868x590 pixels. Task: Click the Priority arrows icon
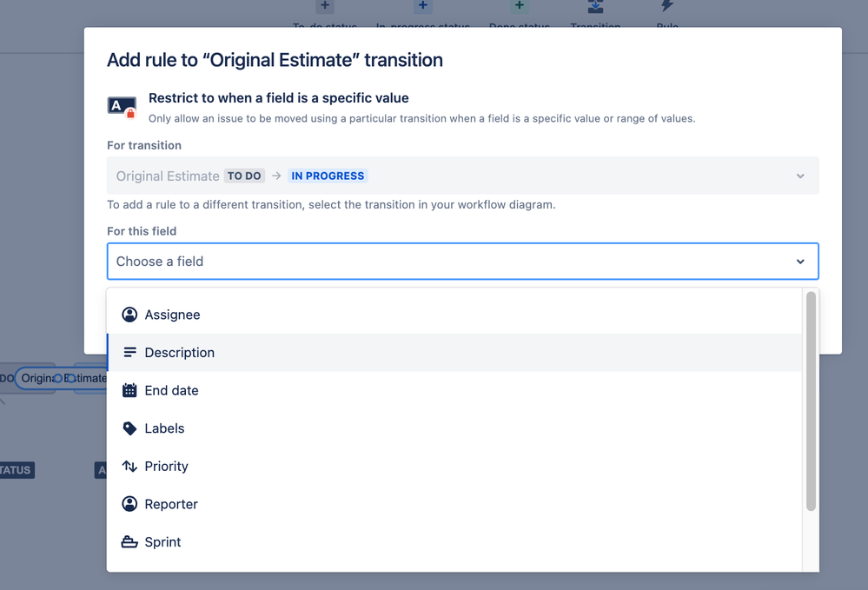coord(129,466)
